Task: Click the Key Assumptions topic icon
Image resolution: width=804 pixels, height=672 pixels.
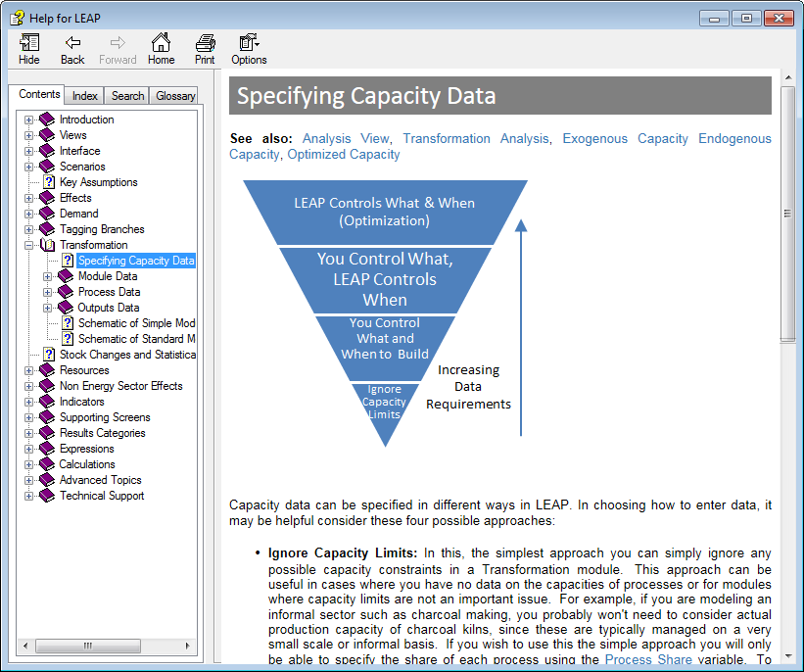Action: point(49,182)
